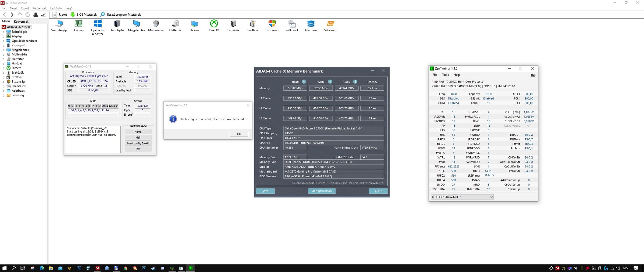Expand the Operációs rendszer tree node
This screenshot has width=644, height=272.
[4, 41]
